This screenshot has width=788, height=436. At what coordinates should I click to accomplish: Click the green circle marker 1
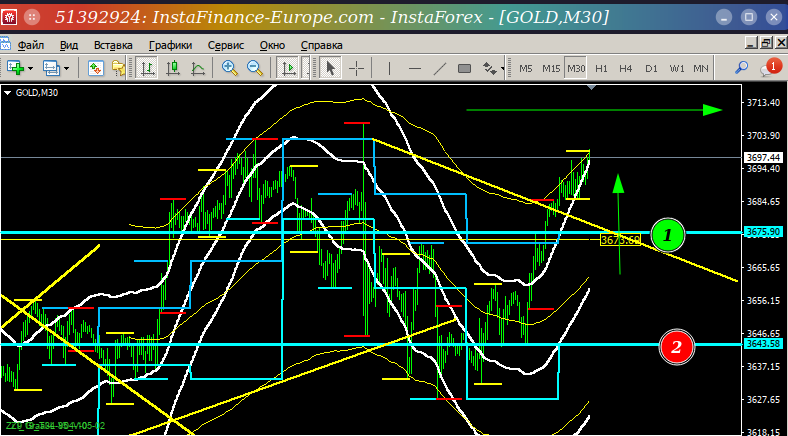tap(667, 235)
